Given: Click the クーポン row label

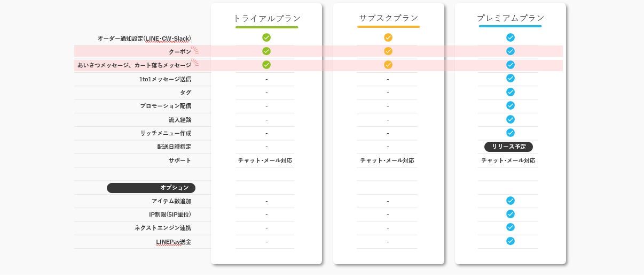Looking at the screenshot, I should 180,52.
